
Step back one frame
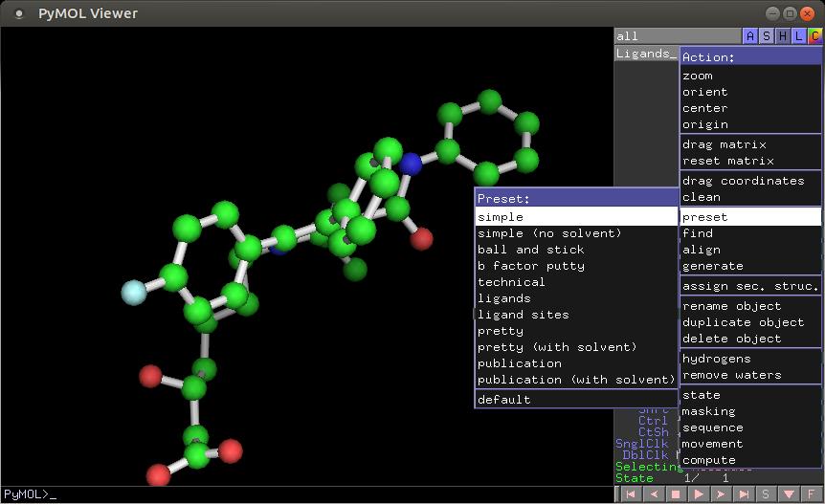[x=654, y=494]
